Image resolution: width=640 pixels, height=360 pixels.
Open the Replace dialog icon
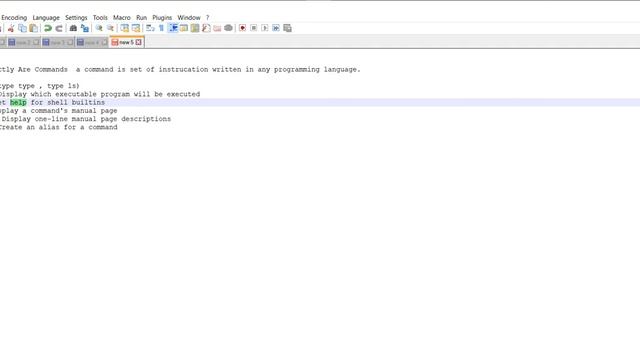click(84, 28)
